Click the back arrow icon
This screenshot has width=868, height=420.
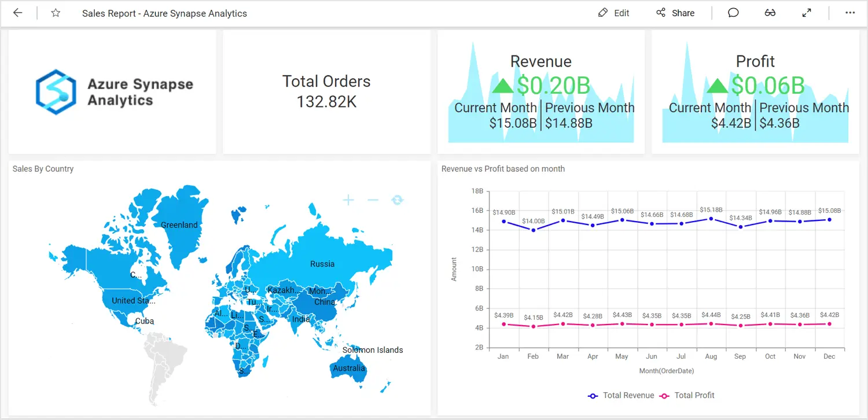tap(18, 13)
